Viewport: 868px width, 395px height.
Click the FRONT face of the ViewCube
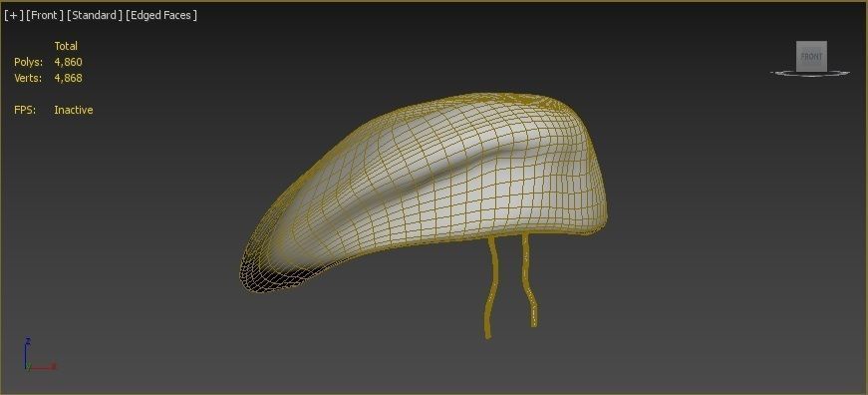coord(811,56)
